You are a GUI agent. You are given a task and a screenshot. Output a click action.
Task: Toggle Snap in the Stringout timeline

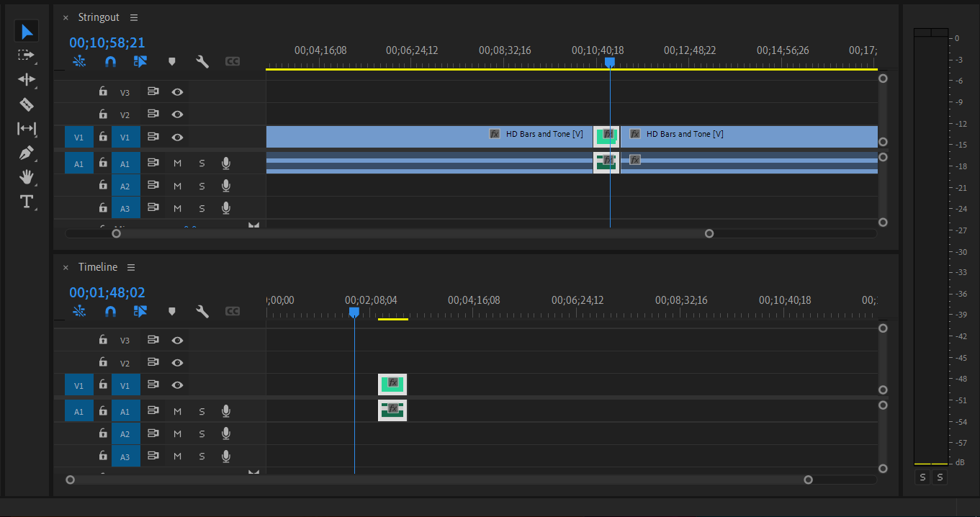coord(110,62)
